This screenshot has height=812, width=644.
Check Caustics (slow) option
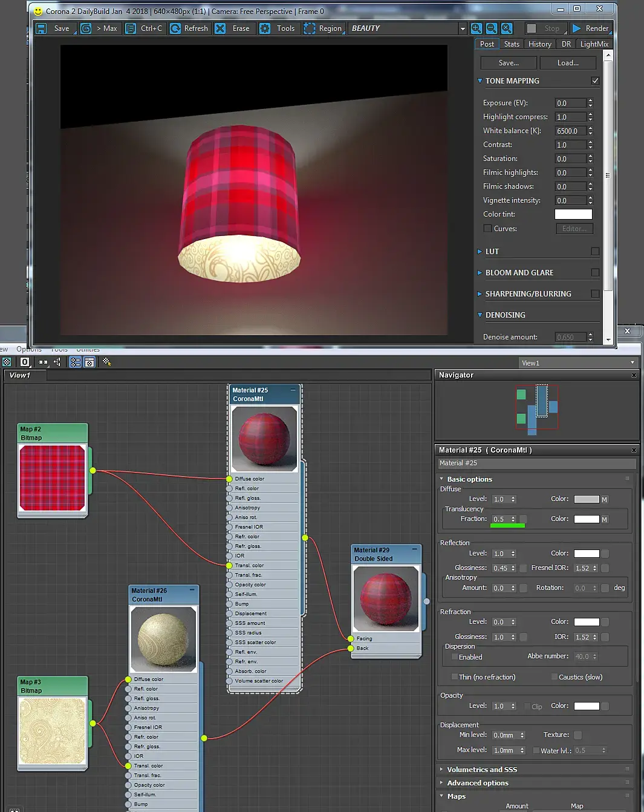pyautogui.click(x=554, y=676)
